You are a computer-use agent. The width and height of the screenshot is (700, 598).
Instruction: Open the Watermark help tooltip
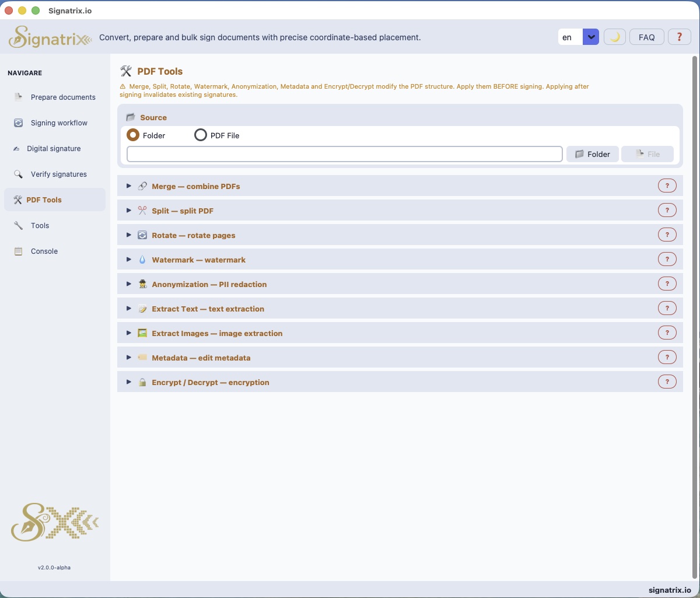click(667, 259)
